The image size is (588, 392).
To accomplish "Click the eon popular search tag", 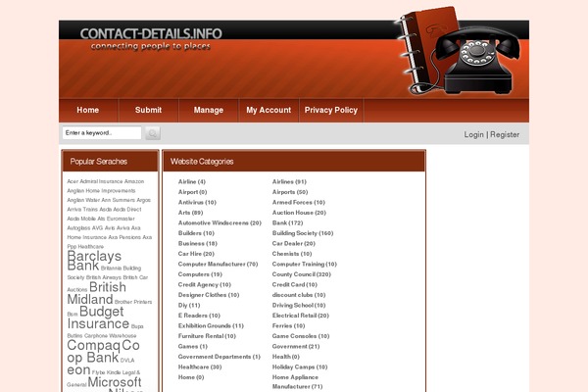I will [78, 370].
